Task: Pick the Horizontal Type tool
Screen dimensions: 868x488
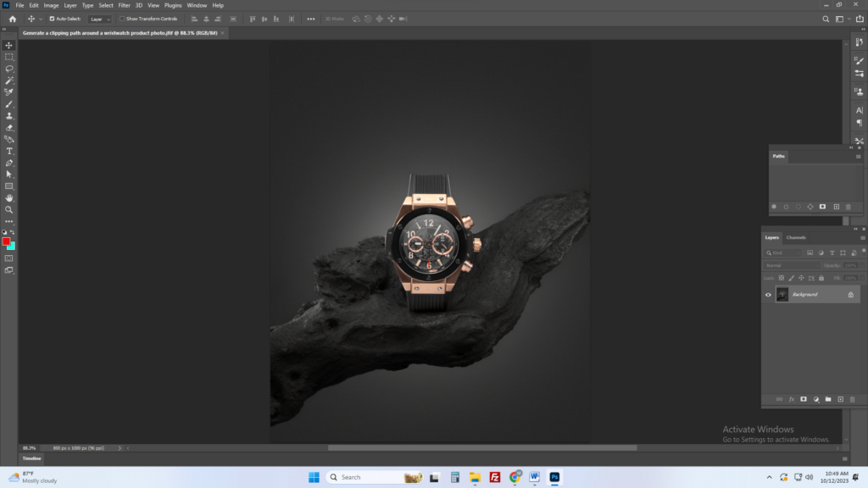Action: tap(9, 151)
